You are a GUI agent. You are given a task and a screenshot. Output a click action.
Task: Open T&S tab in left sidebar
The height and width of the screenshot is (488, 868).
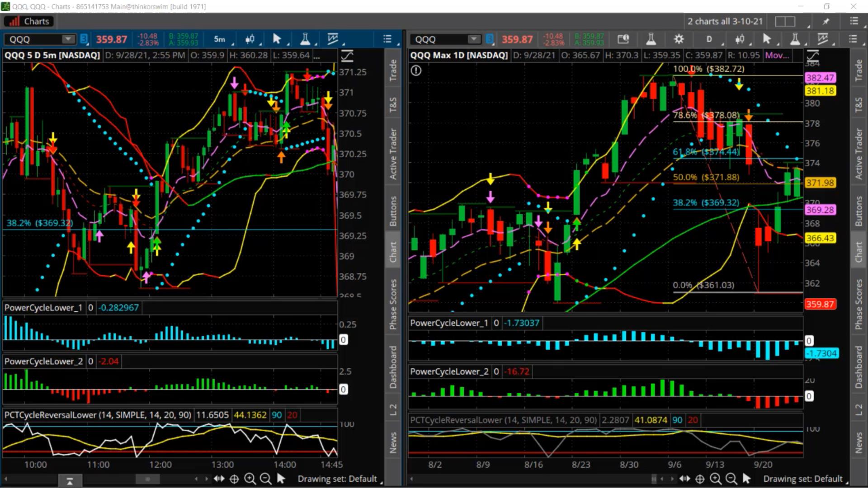(393, 105)
